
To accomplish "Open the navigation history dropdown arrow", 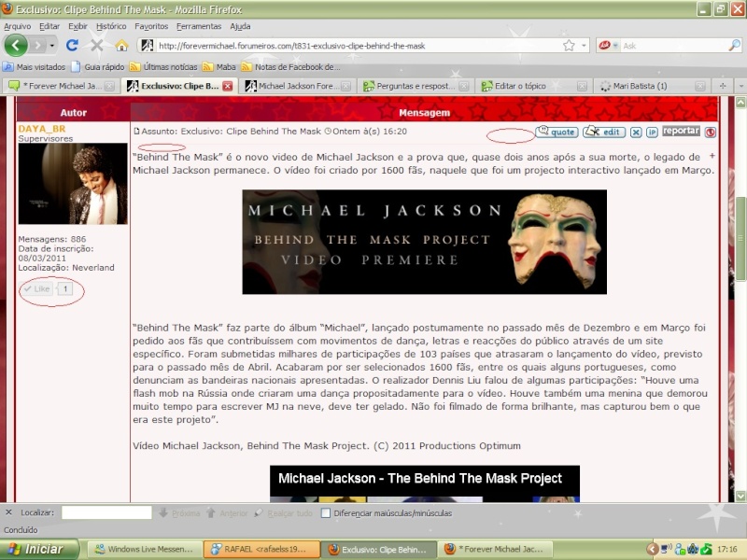I will tap(52, 46).
